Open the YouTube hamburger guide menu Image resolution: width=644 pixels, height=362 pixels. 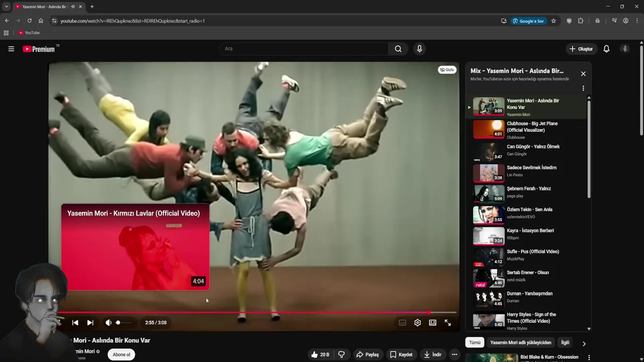click(11, 49)
